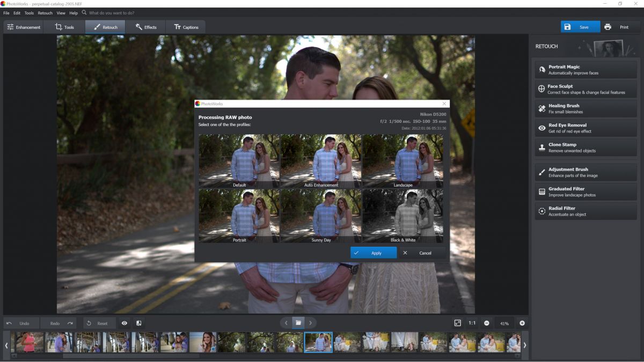This screenshot has height=362, width=644.
Task: Activate Red Eye Removal
Action: tap(585, 128)
